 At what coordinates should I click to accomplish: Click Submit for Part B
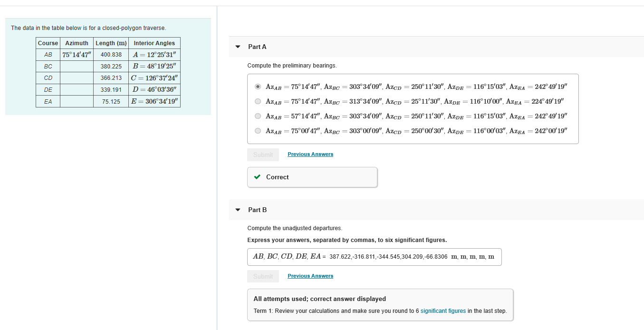coord(263,276)
